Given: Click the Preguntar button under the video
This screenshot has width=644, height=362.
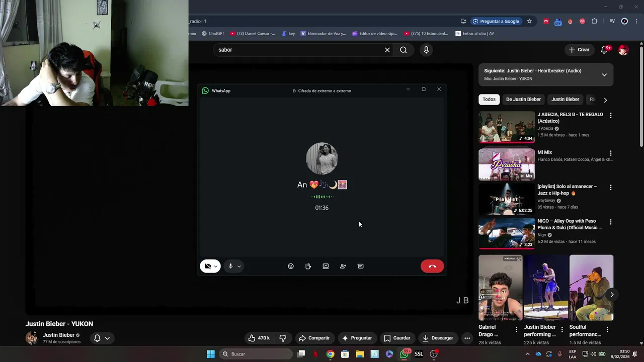Looking at the screenshot, I should point(357,338).
